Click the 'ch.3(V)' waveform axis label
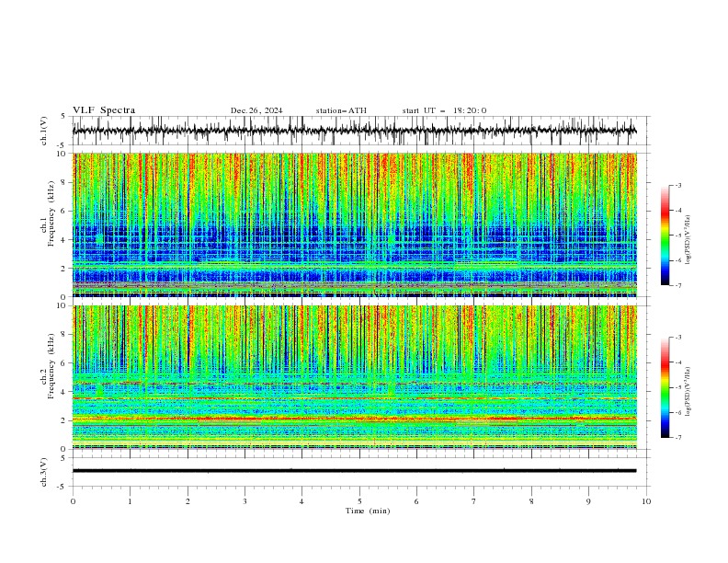 (44, 472)
